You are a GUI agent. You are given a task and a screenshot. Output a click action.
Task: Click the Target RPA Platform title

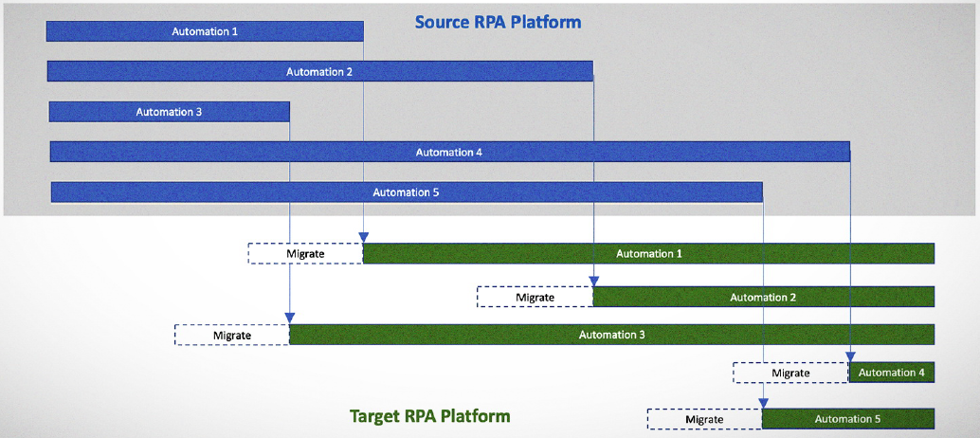(429, 416)
